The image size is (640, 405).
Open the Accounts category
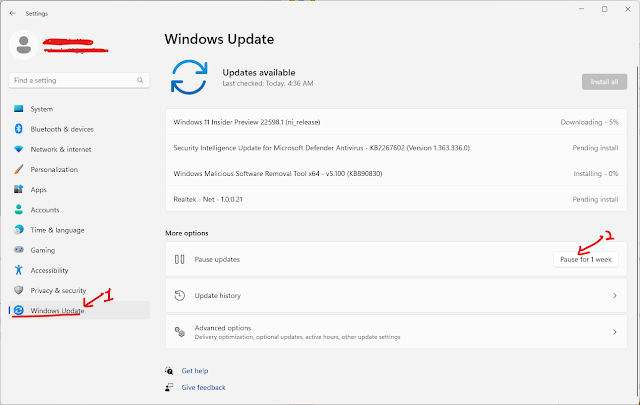79,210
